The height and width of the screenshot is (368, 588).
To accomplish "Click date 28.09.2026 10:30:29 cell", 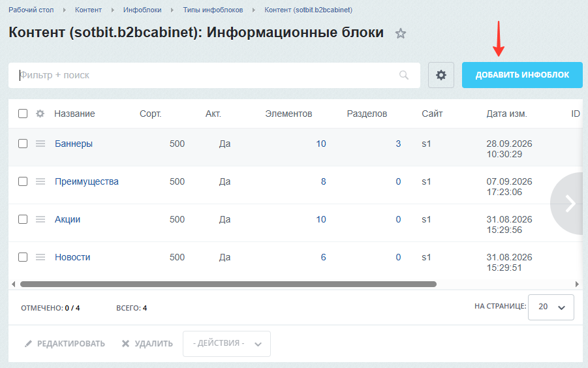I will 509,149.
